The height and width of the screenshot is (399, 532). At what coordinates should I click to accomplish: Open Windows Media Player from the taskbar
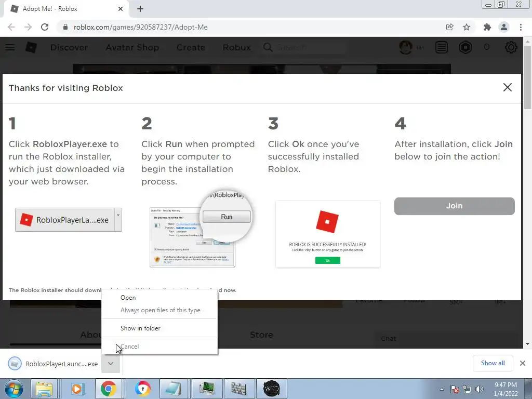coord(76,389)
